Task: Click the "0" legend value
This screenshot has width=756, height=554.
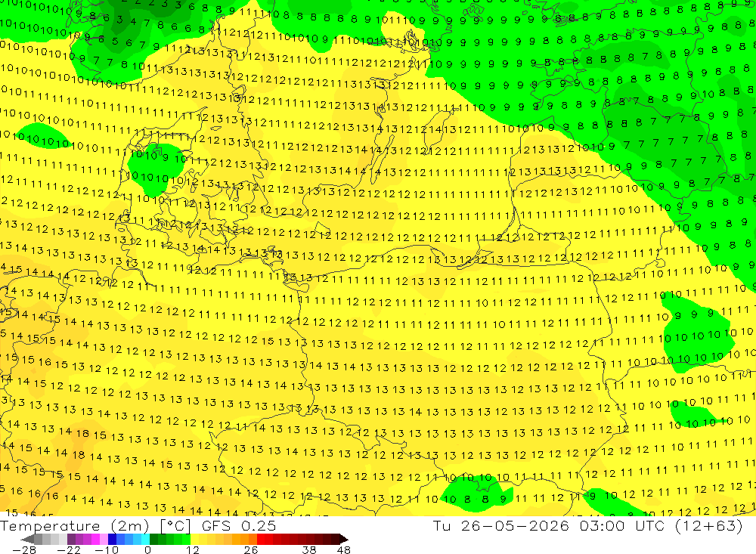Action: pyautogui.click(x=147, y=549)
